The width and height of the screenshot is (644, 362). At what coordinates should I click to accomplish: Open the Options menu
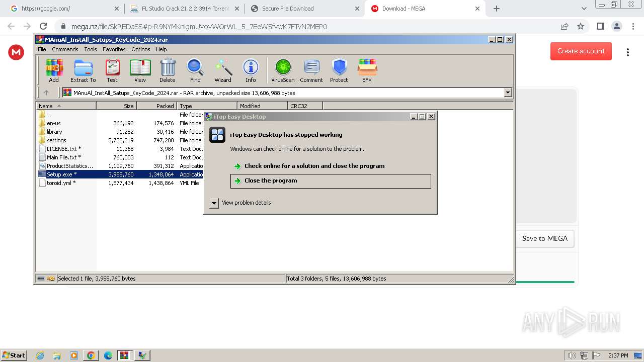click(x=141, y=49)
